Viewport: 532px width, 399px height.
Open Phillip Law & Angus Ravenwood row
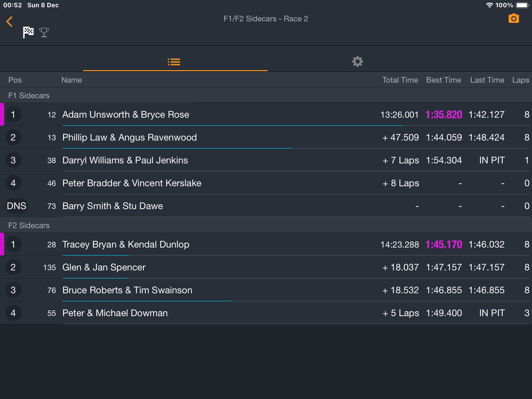pos(266,137)
